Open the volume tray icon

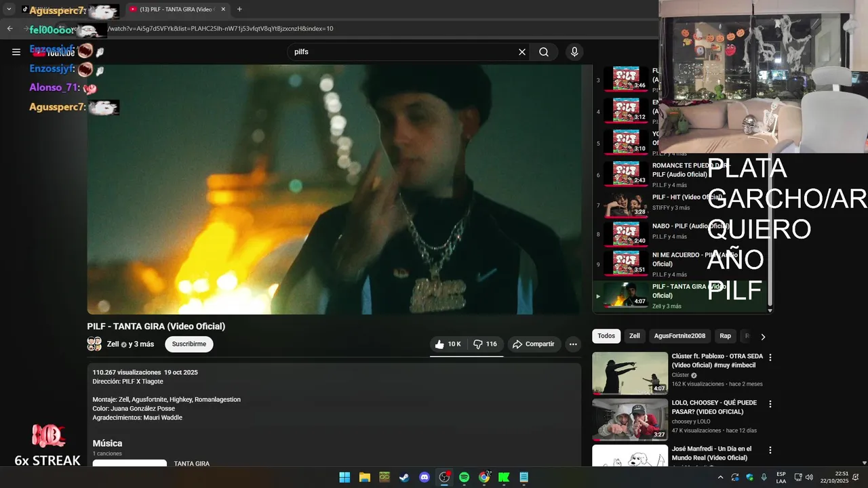tap(809, 477)
